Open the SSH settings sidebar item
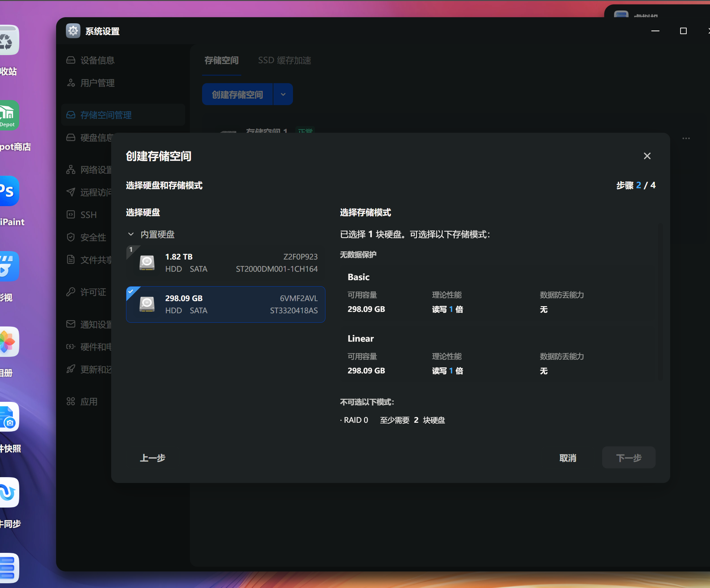710x588 pixels. click(88, 215)
